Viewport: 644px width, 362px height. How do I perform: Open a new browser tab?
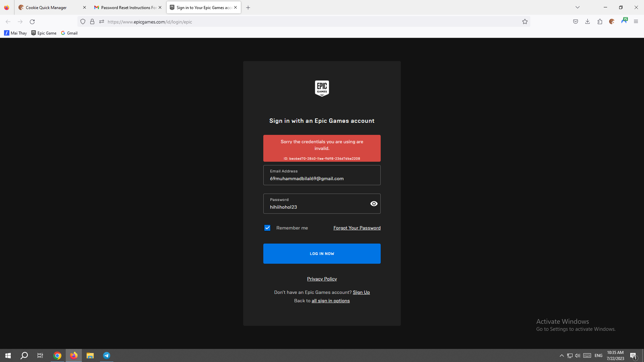pos(248,7)
